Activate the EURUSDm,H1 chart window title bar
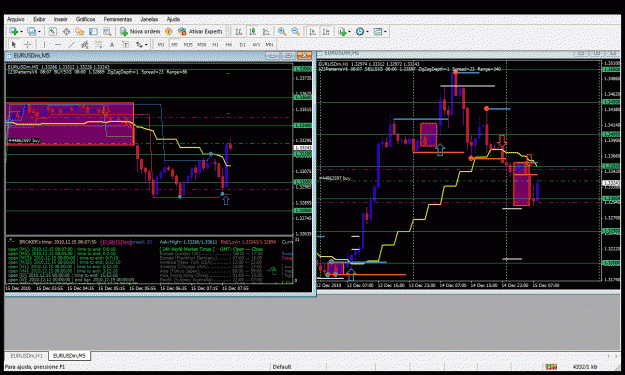 click(x=469, y=53)
